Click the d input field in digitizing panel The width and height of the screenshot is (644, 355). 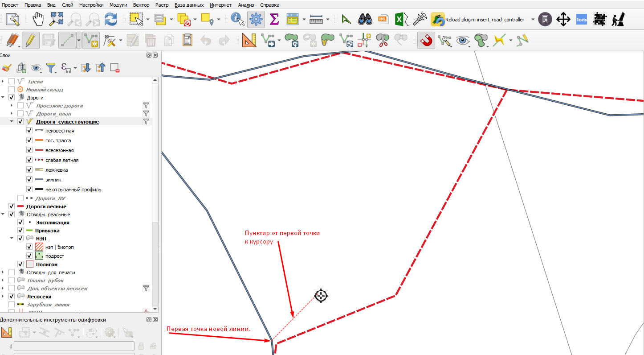pos(74,346)
